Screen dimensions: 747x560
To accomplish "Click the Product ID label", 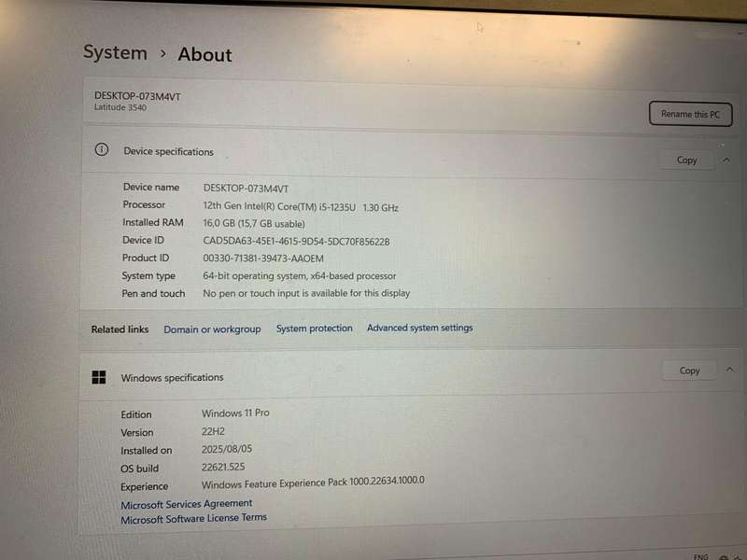I will coord(146,258).
